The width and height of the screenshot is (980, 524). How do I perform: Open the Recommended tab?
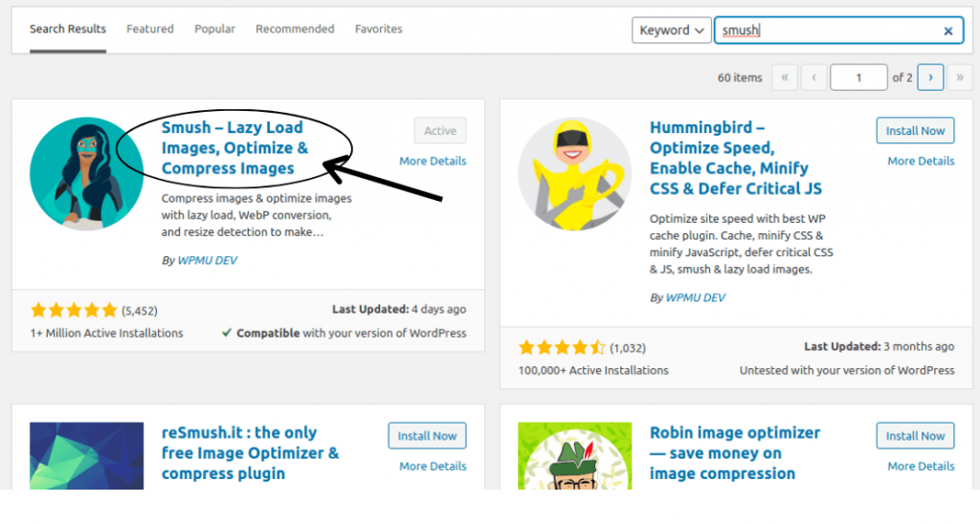295,29
